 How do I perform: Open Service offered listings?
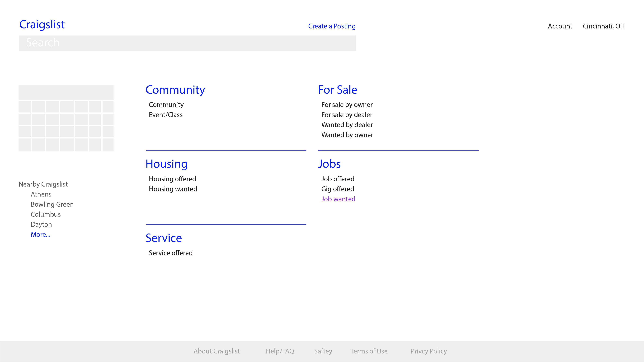[x=170, y=253]
